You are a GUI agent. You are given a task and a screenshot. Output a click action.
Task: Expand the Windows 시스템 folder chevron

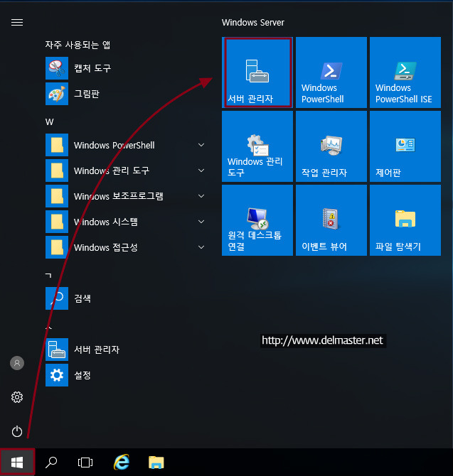point(201,222)
